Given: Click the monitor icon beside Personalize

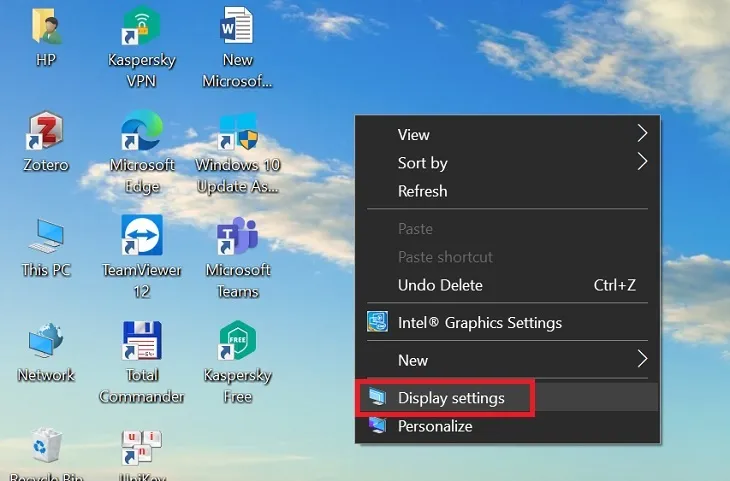Looking at the screenshot, I should (x=377, y=426).
